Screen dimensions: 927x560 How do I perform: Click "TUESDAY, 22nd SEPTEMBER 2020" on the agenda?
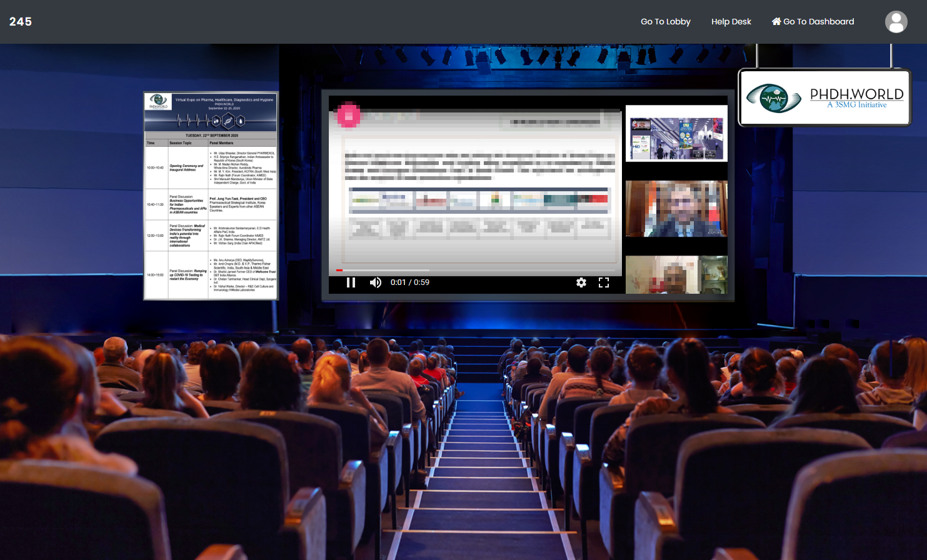point(212,135)
